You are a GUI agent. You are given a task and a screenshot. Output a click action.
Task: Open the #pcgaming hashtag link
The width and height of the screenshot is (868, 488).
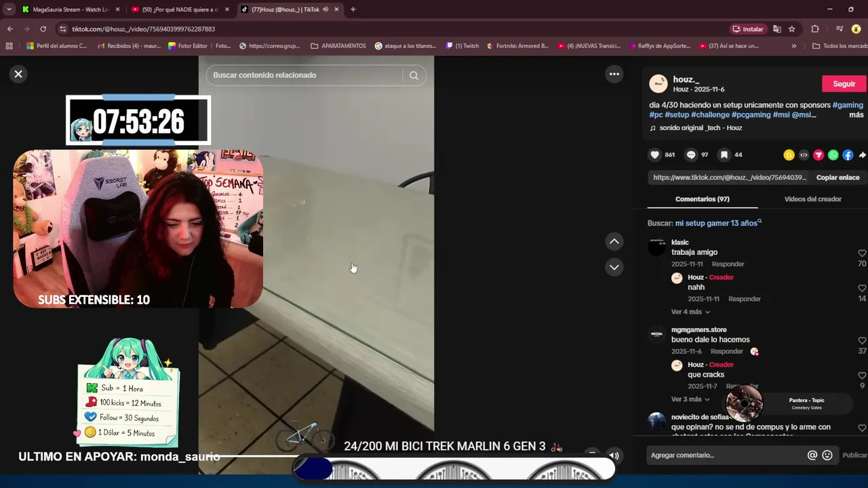[x=751, y=115]
